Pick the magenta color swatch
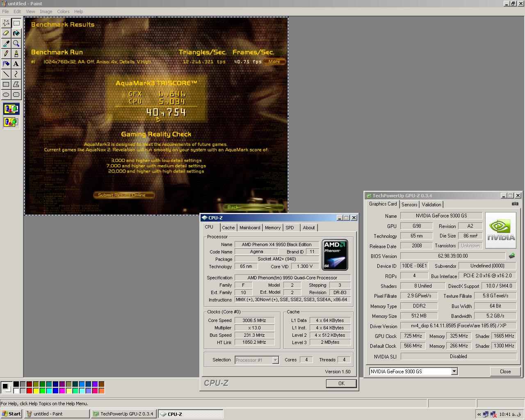This screenshot has height=420, width=525. (62, 391)
